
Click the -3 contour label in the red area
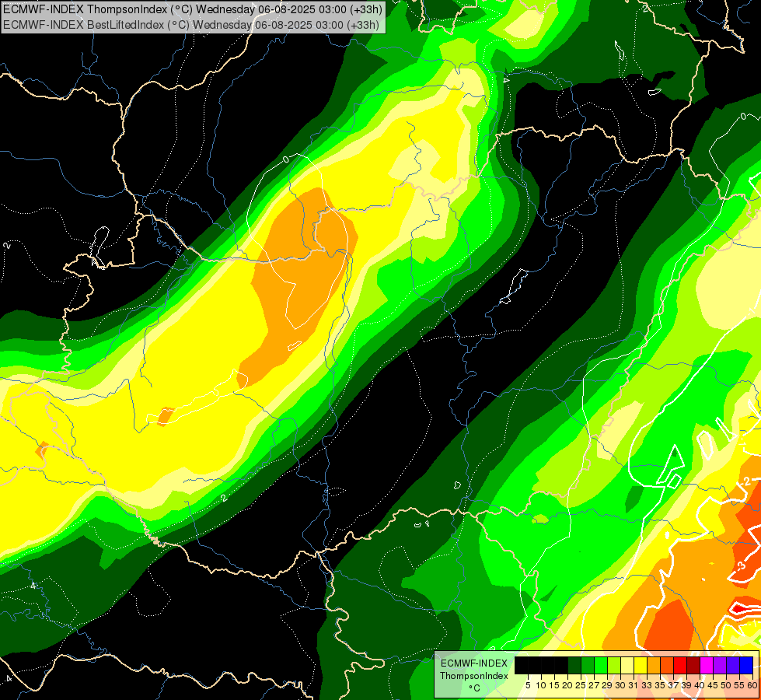pos(740,566)
